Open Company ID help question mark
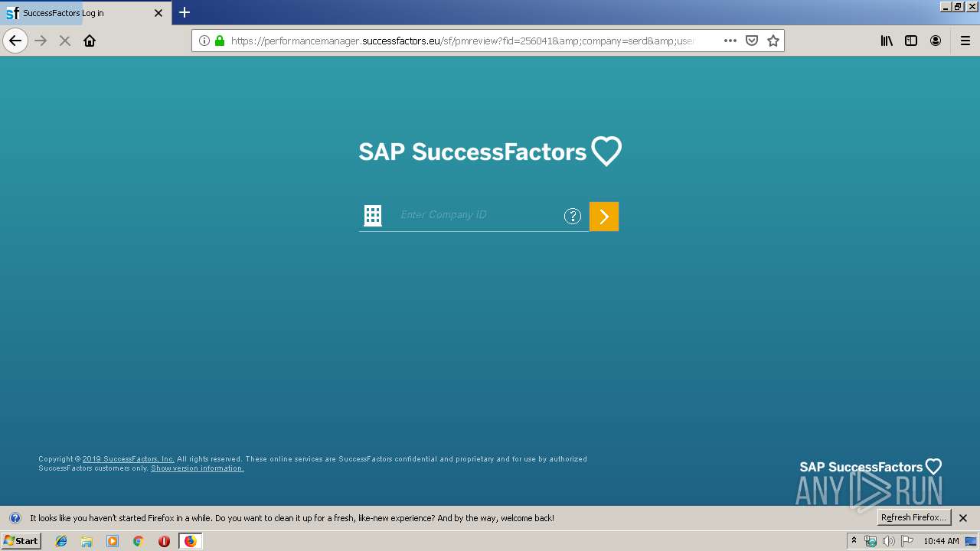Viewport: 980px width, 551px height. coord(573,216)
